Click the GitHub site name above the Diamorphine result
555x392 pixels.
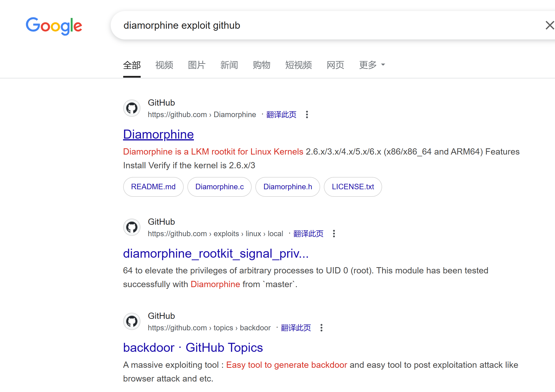tap(161, 103)
